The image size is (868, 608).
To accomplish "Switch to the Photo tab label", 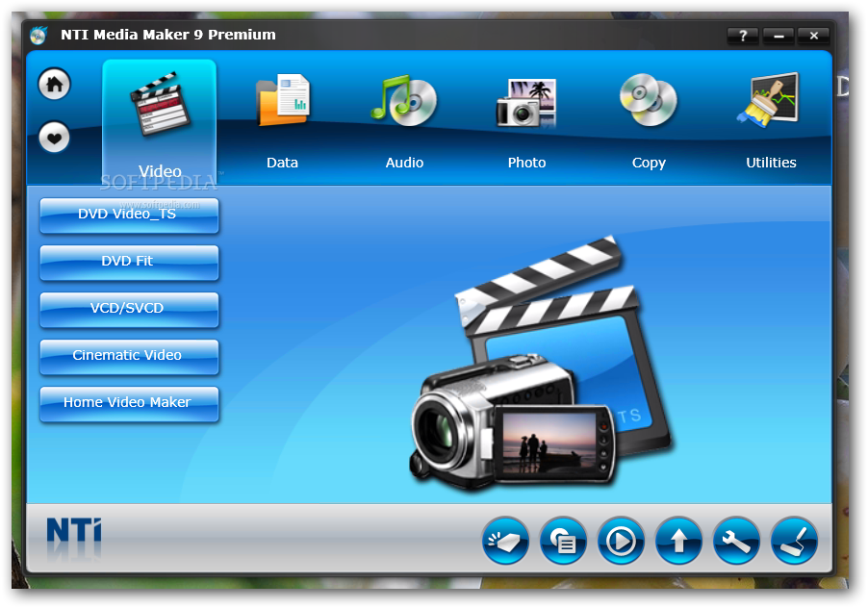I will point(527,163).
